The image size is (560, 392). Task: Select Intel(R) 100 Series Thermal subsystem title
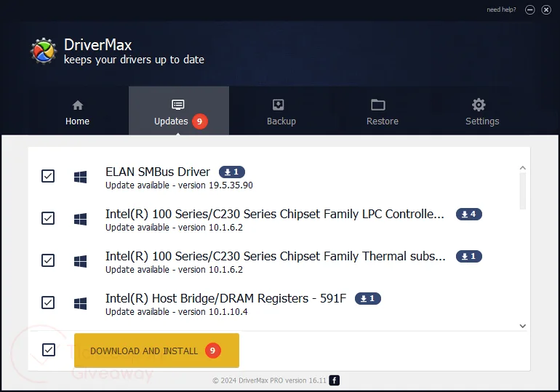(x=276, y=256)
